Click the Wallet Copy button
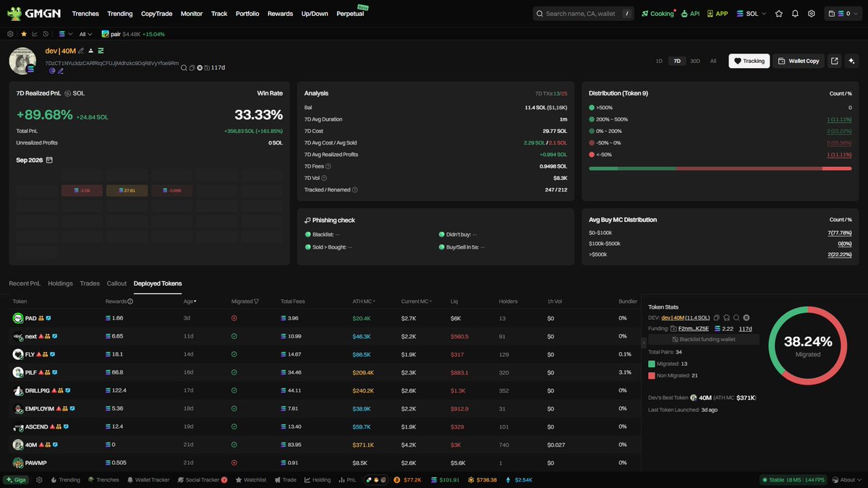The image size is (868, 488). 798,61
